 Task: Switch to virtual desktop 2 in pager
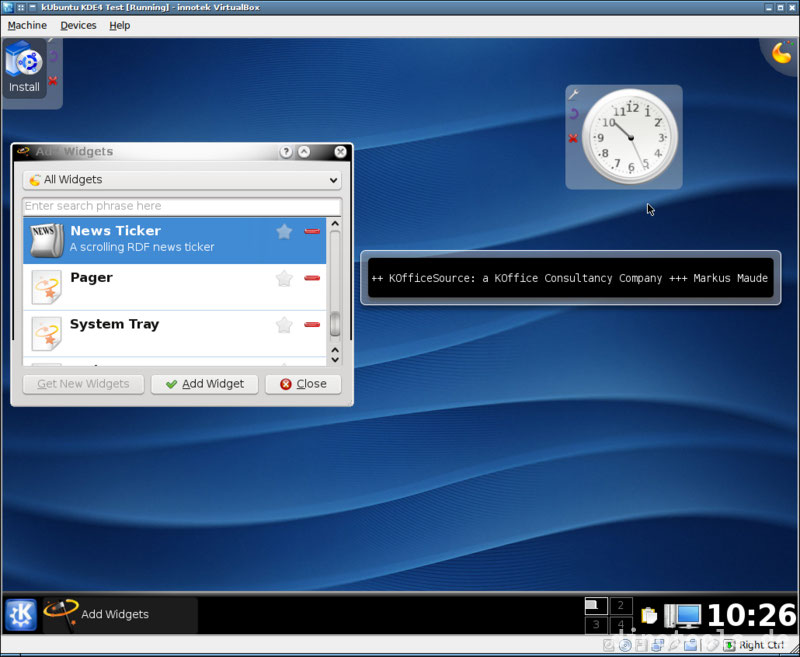621,605
